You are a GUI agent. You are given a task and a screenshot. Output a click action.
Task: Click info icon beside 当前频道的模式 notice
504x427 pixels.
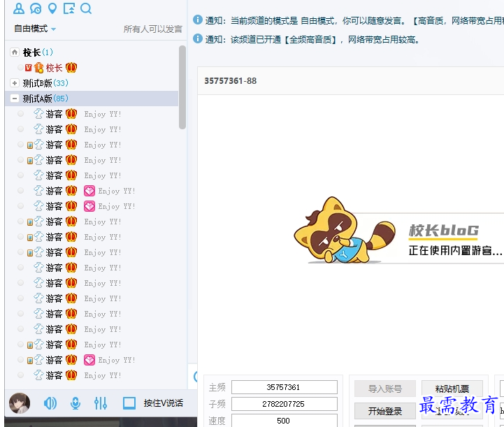(x=198, y=20)
